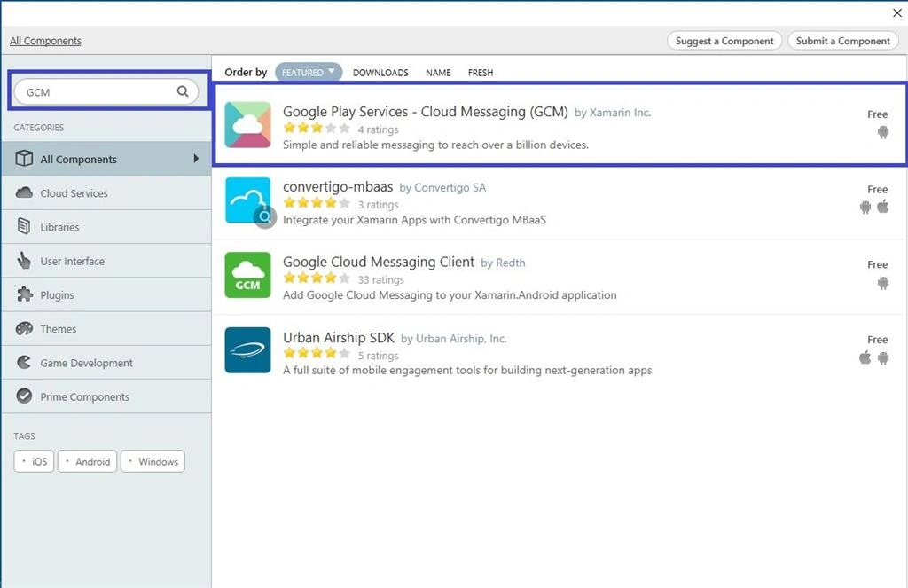
Task: Filter by the Android tag
Action: click(88, 461)
